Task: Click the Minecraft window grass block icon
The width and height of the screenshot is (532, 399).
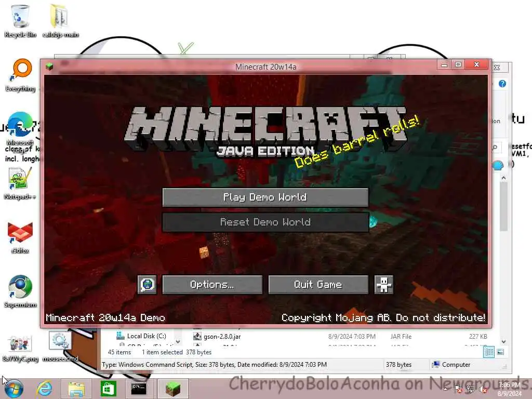Action: 49,66
